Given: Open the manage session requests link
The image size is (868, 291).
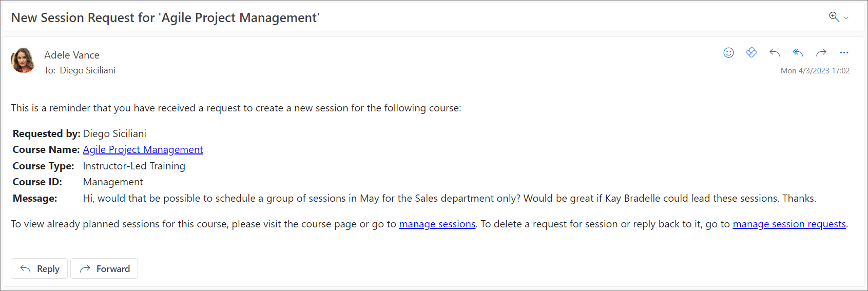Looking at the screenshot, I should point(789,224).
